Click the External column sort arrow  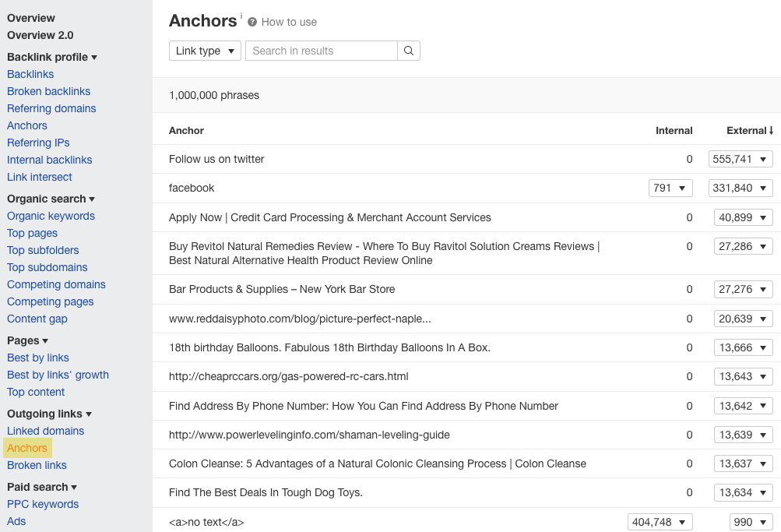click(770, 130)
